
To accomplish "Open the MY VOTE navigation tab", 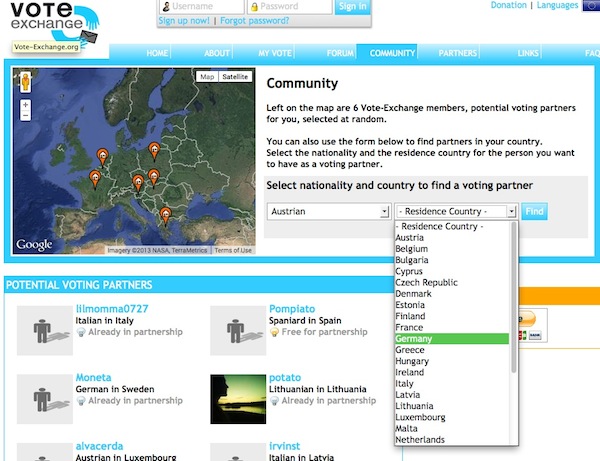I will click(x=275, y=53).
